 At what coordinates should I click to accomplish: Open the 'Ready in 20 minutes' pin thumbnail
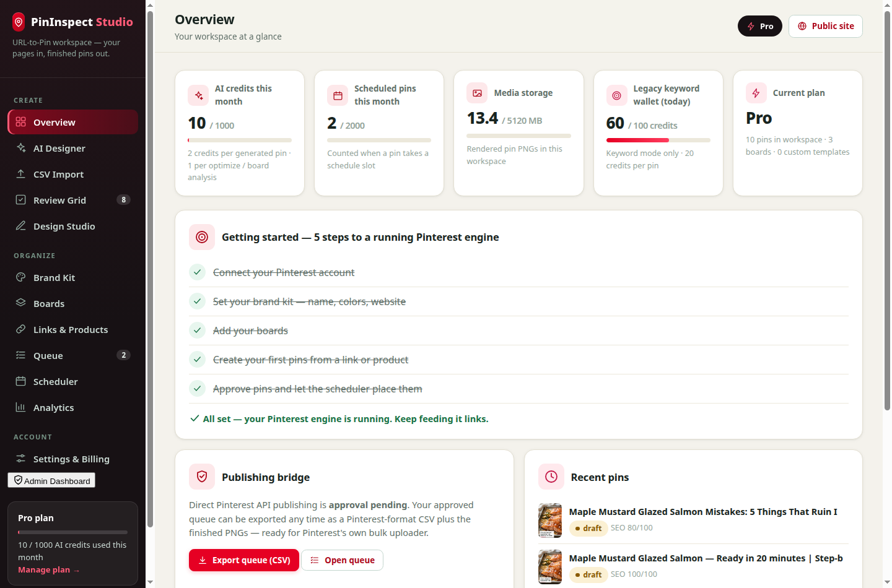[550, 567]
